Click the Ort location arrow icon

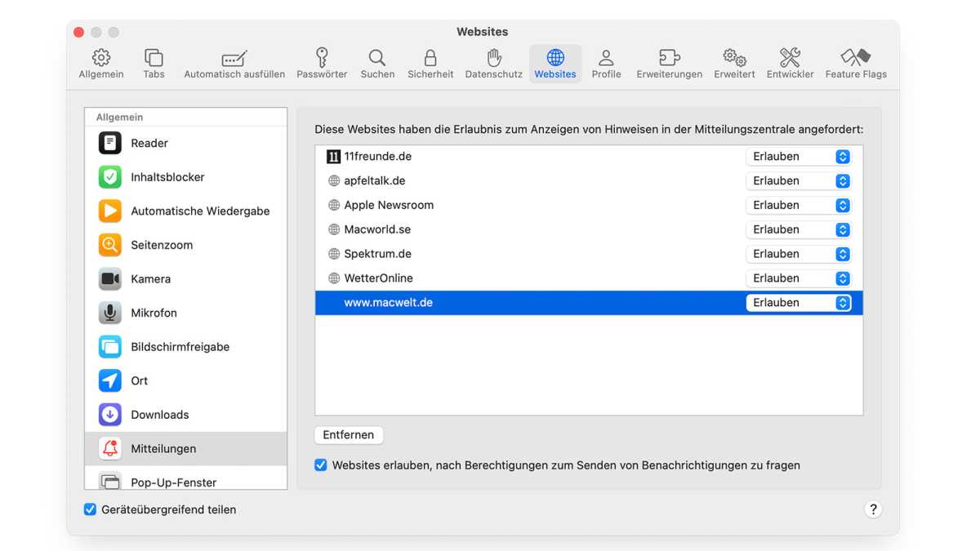[110, 380]
